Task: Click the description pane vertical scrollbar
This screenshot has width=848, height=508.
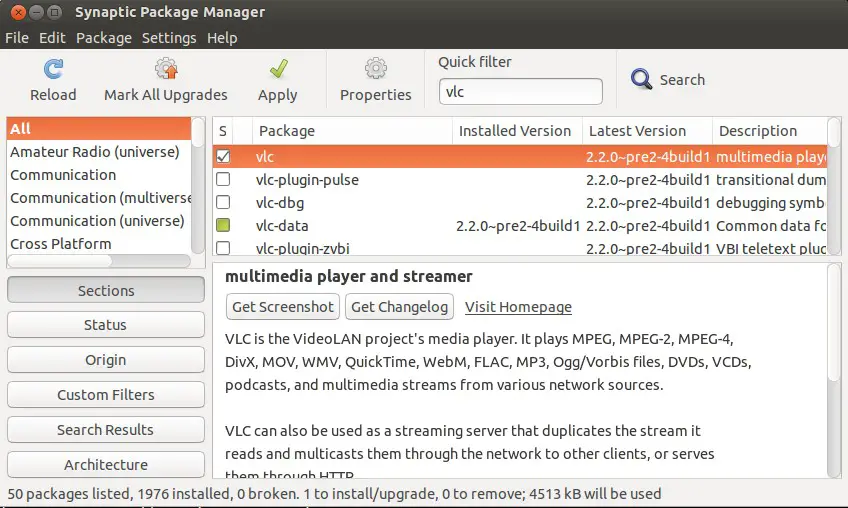Action: pyautogui.click(x=834, y=371)
